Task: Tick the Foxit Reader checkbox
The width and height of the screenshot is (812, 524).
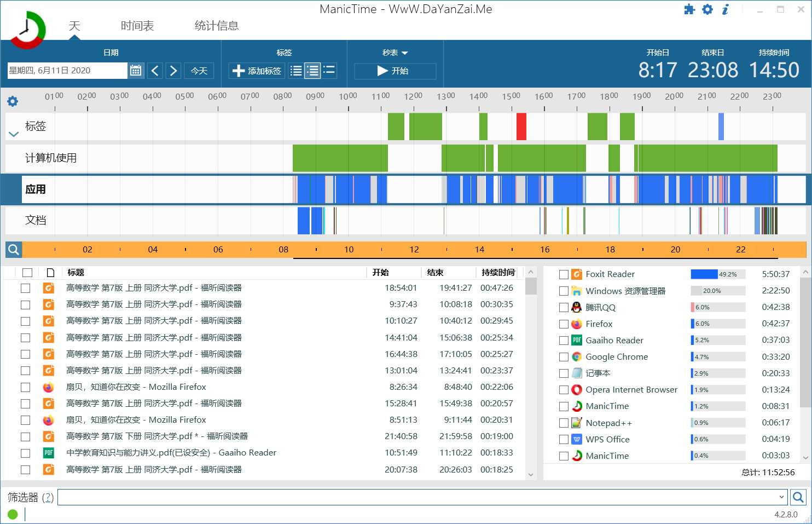Action: (x=564, y=274)
